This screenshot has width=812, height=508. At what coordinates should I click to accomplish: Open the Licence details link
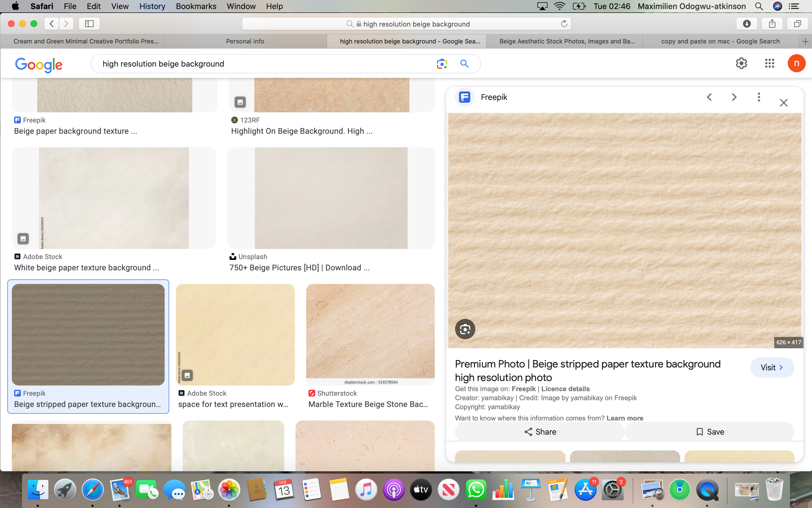click(565, 389)
